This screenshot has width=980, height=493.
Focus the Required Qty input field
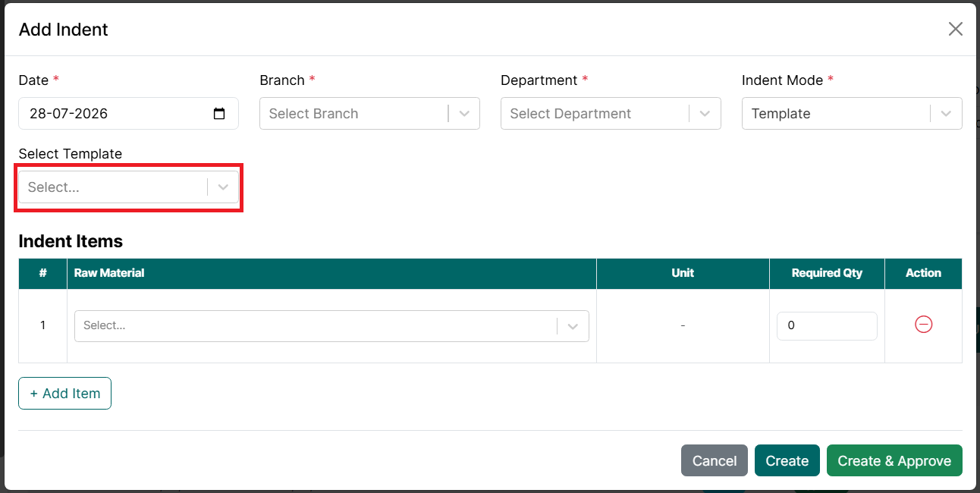pyautogui.click(x=827, y=325)
